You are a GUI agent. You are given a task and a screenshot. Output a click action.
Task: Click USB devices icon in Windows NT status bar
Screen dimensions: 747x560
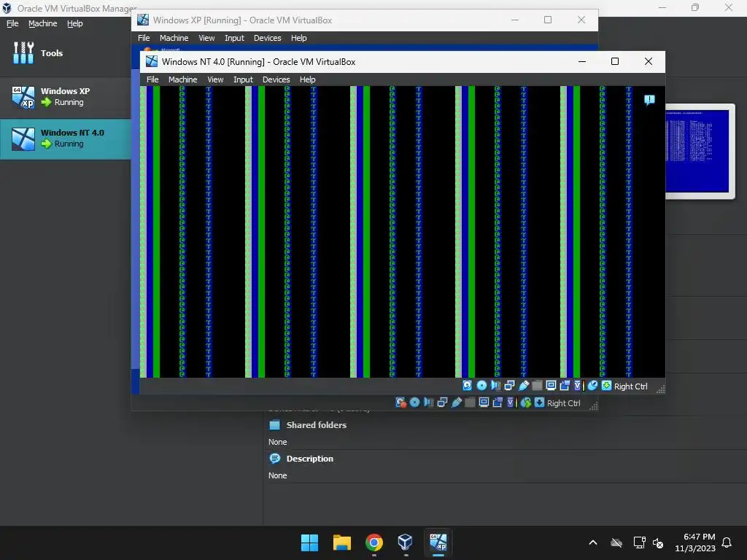point(523,386)
